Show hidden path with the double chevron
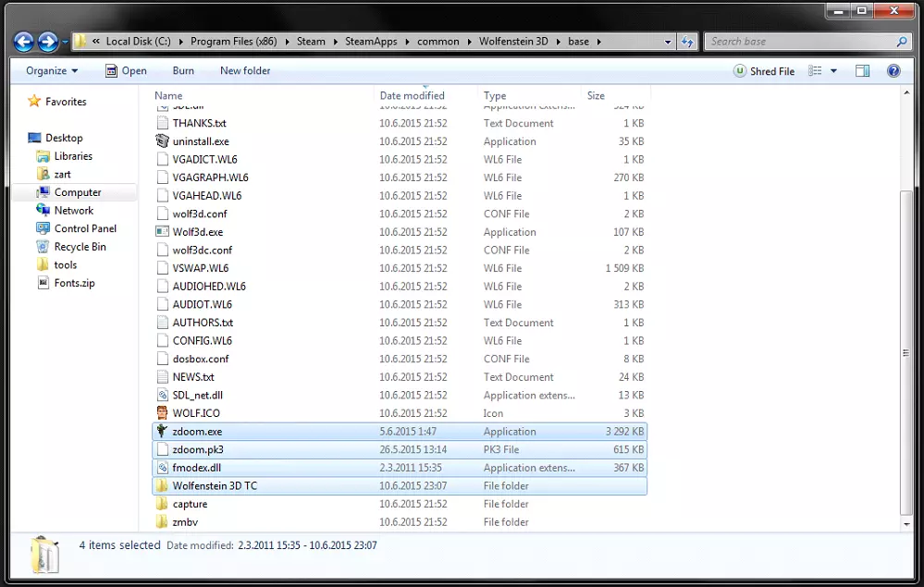Screen dimensions: 924x587 pyautogui.click(x=95, y=42)
